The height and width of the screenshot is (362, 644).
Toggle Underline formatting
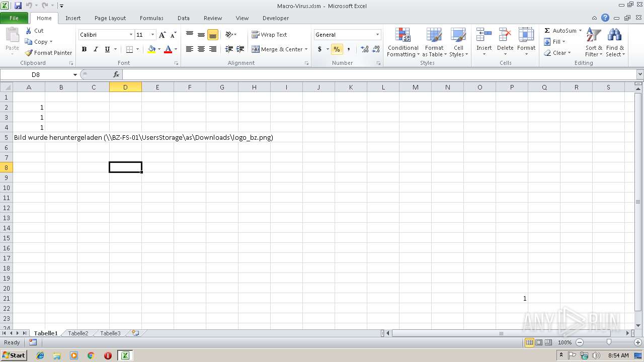tap(107, 49)
